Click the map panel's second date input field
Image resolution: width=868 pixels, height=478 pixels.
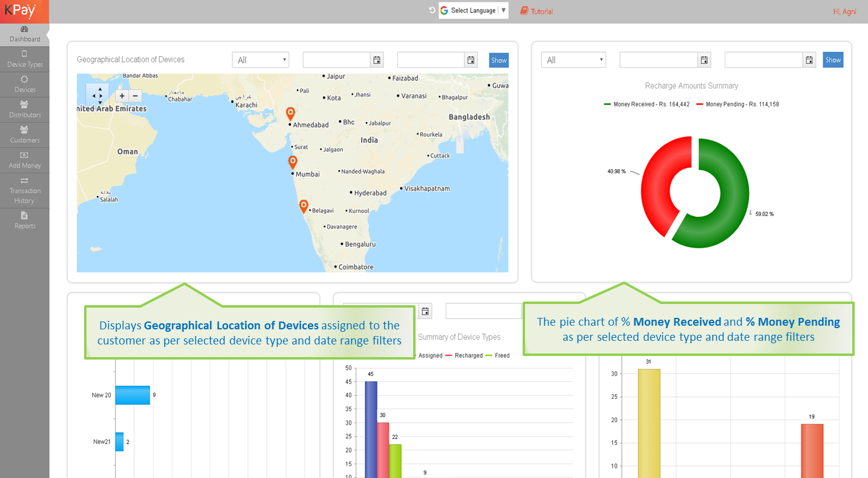coord(430,60)
